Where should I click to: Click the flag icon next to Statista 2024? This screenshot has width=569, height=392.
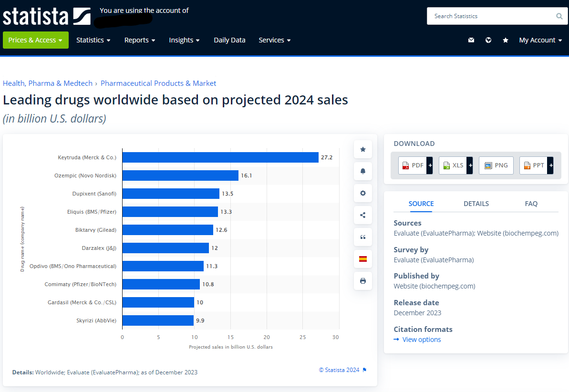365,370
